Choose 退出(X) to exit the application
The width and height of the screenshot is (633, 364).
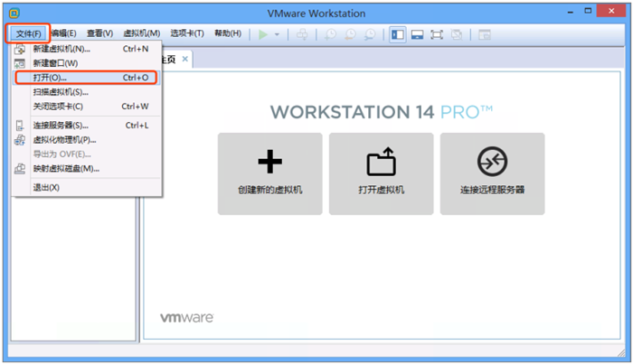tap(46, 187)
